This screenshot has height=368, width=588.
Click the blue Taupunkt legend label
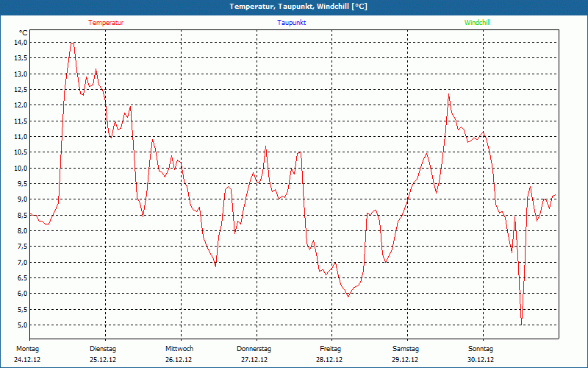(x=292, y=23)
